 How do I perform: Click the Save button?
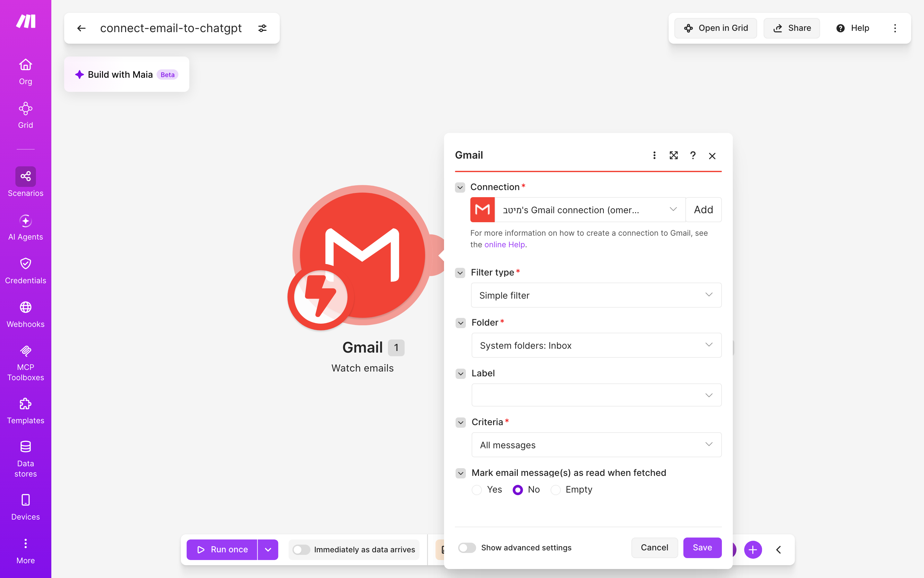coord(702,548)
